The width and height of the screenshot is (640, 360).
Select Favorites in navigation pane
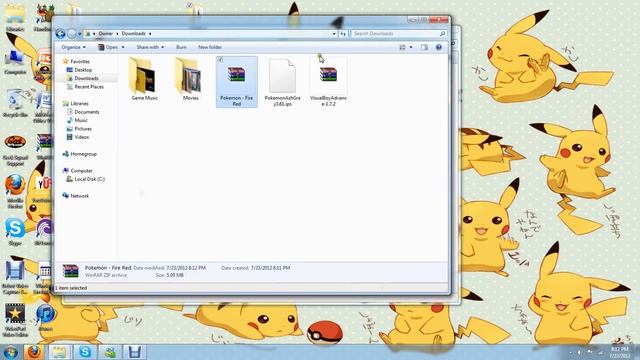[x=80, y=61]
